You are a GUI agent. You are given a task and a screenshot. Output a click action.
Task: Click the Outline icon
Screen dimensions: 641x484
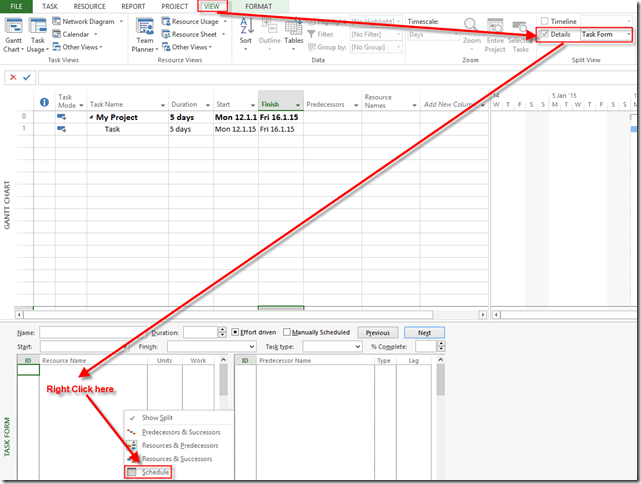point(269,31)
